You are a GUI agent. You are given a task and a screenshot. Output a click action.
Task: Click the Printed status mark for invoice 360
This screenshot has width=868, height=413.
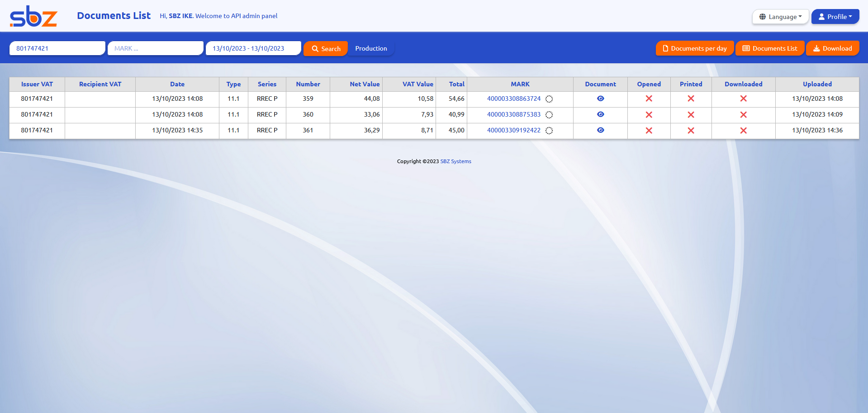691,114
